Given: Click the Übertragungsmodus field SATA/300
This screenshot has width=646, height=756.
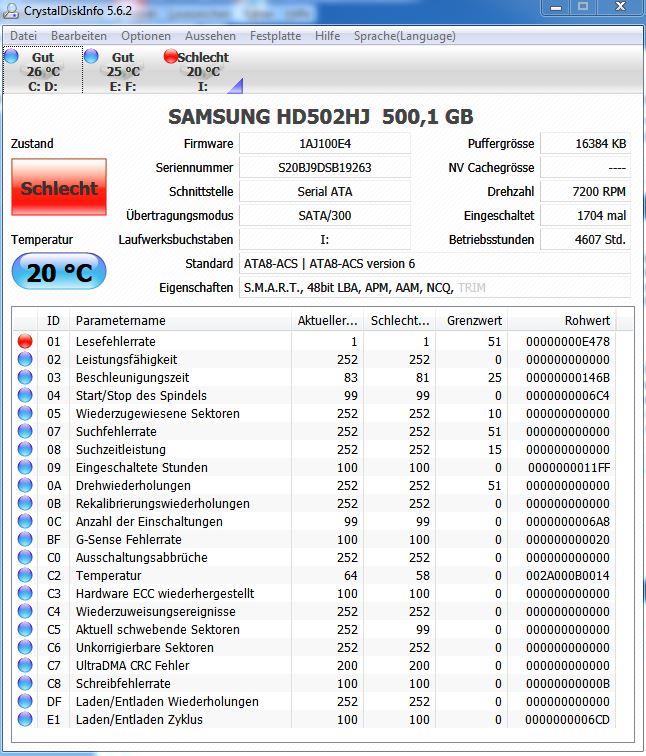Looking at the screenshot, I should pyautogui.click(x=325, y=216).
